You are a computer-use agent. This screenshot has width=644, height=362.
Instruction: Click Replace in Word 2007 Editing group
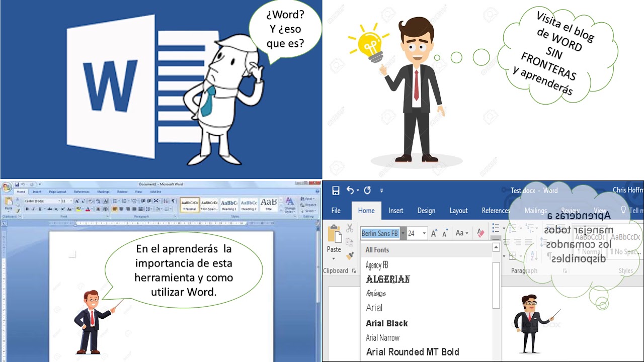[x=308, y=205]
